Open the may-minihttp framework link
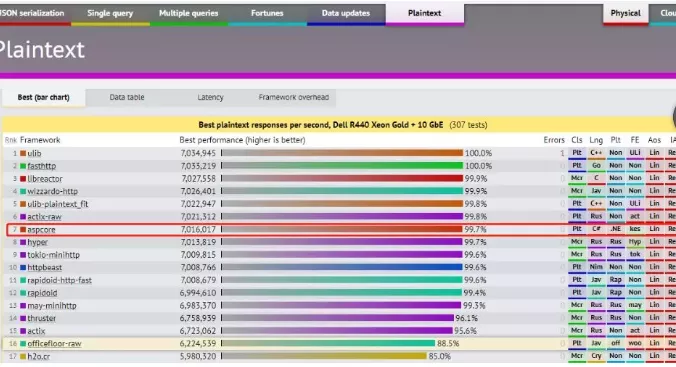 tap(52, 306)
